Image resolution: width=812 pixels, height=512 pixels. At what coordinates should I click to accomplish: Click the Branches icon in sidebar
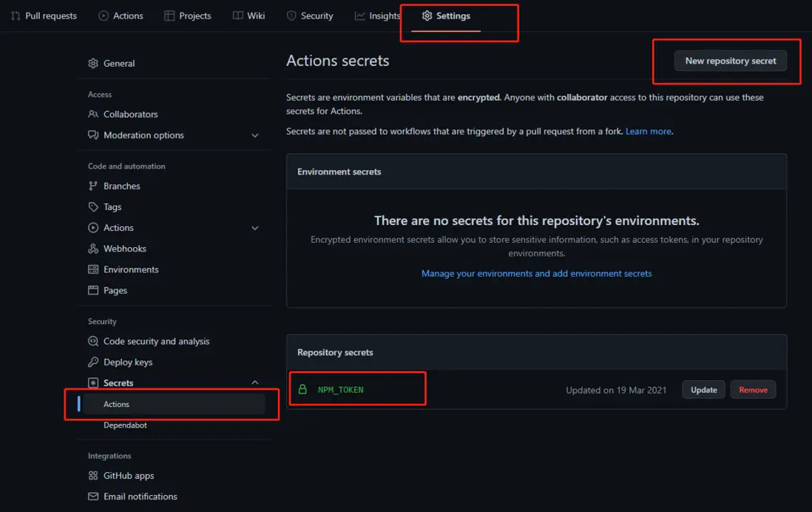(x=93, y=186)
